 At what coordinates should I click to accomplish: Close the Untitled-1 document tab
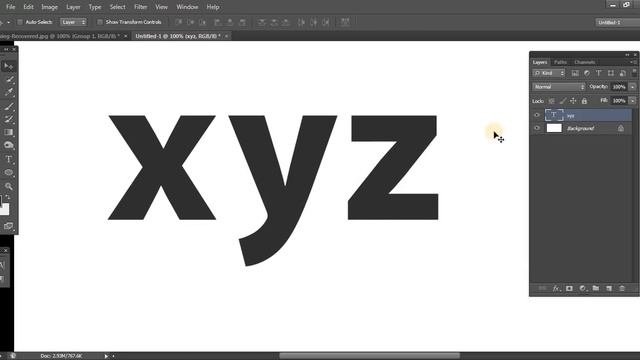(x=227, y=36)
